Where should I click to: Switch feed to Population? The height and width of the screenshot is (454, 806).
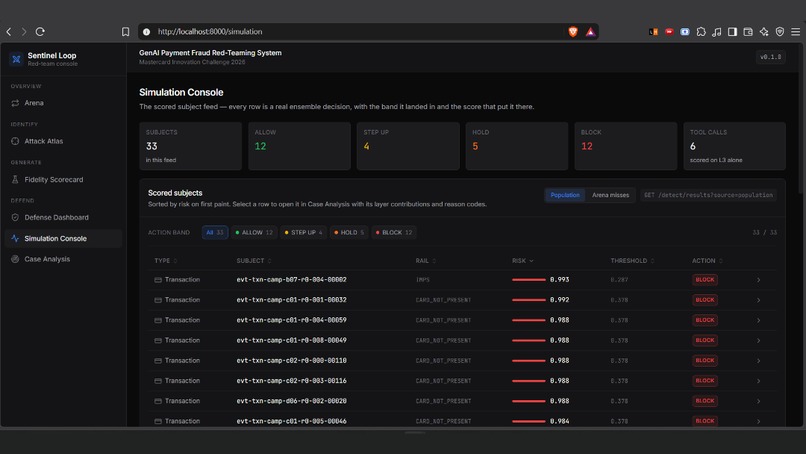(x=565, y=195)
